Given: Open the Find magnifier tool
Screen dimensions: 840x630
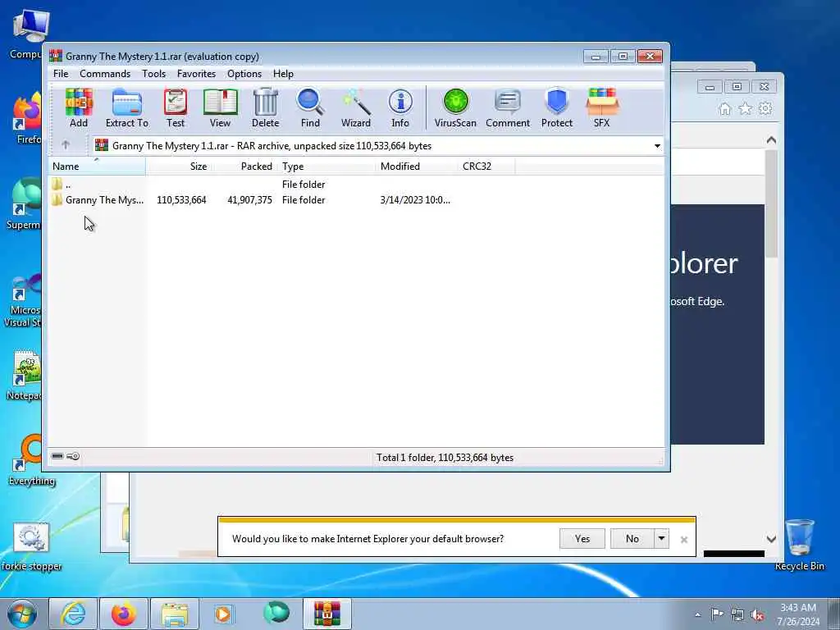Looking at the screenshot, I should pyautogui.click(x=310, y=107).
